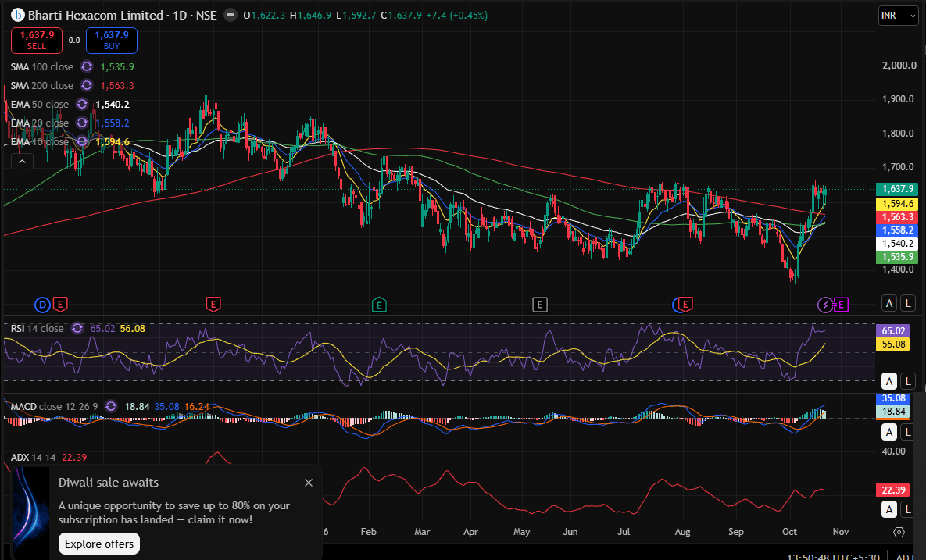Image resolution: width=926 pixels, height=560 pixels.
Task: Click the 0.0 spread value between Sell and Buy
Action: [73, 40]
